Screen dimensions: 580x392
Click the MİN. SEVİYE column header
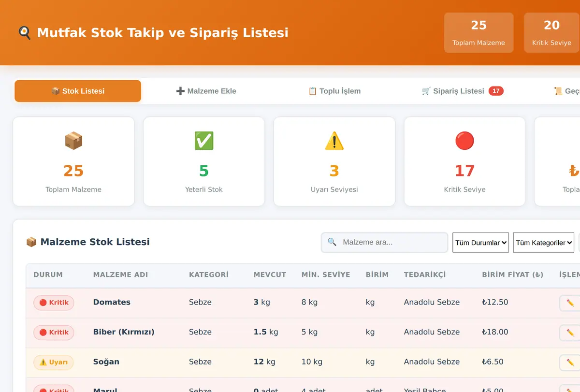click(326, 275)
